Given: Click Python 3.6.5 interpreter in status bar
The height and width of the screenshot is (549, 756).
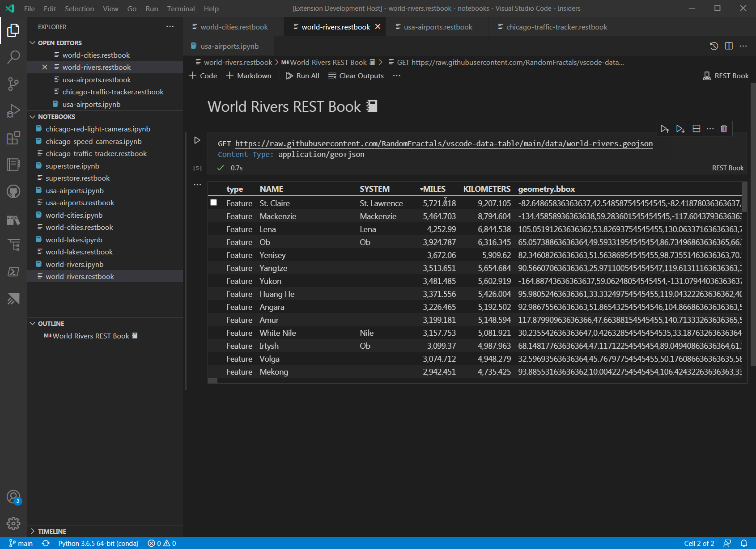Looking at the screenshot, I should 98,543.
